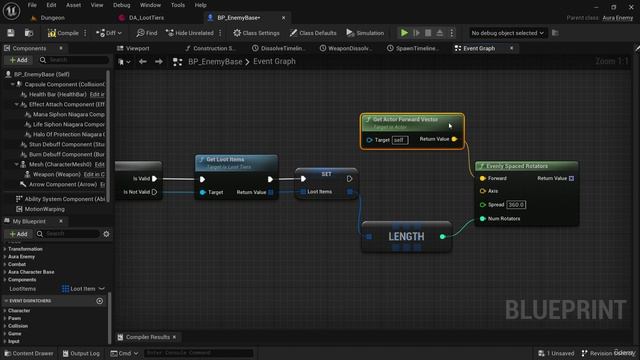
Task: Collapse the Mesh (CharacterMesh0) tree item
Action: (x=17, y=164)
